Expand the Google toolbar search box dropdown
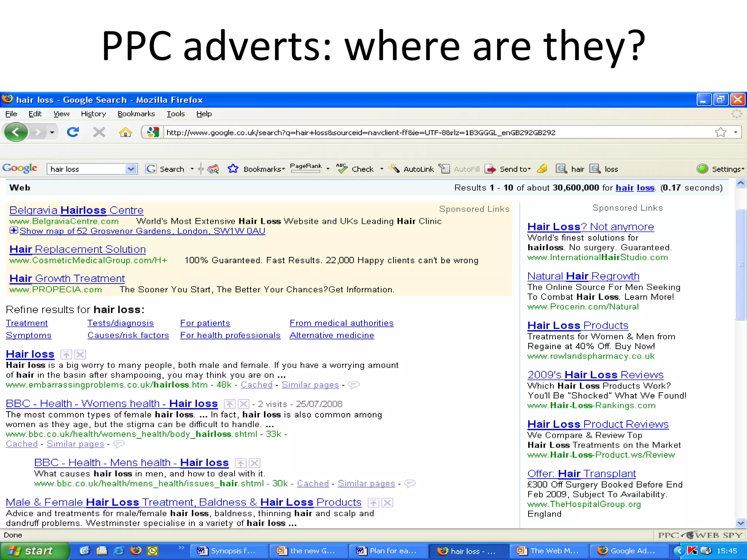747x560 pixels. point(131,169)
